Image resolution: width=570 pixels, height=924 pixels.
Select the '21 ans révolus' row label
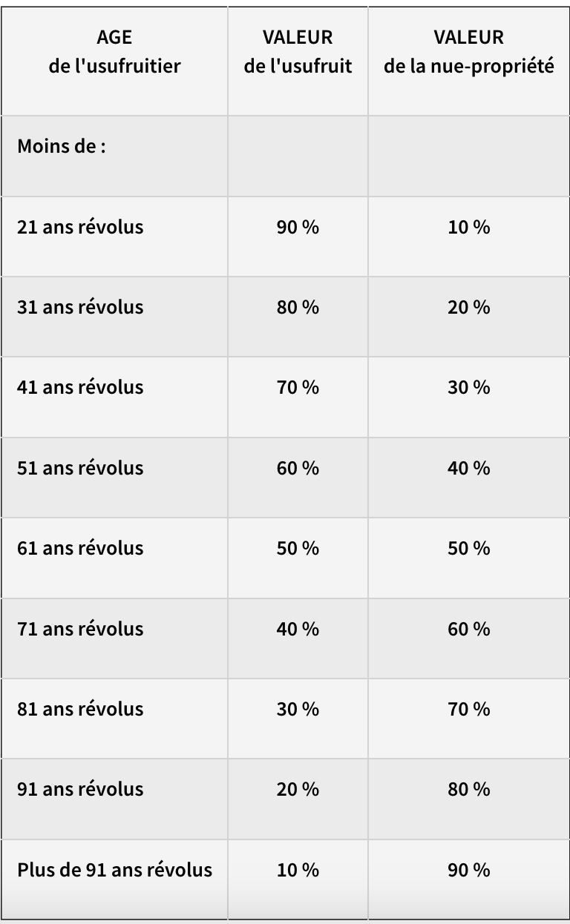(80, 227)
